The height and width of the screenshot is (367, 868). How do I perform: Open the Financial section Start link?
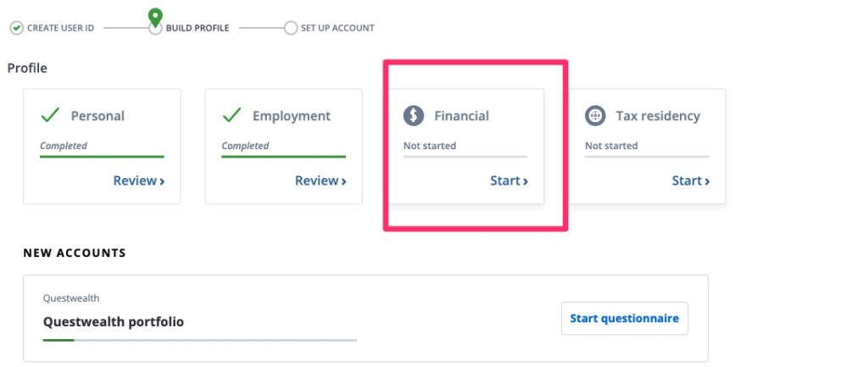pos(509,181)
